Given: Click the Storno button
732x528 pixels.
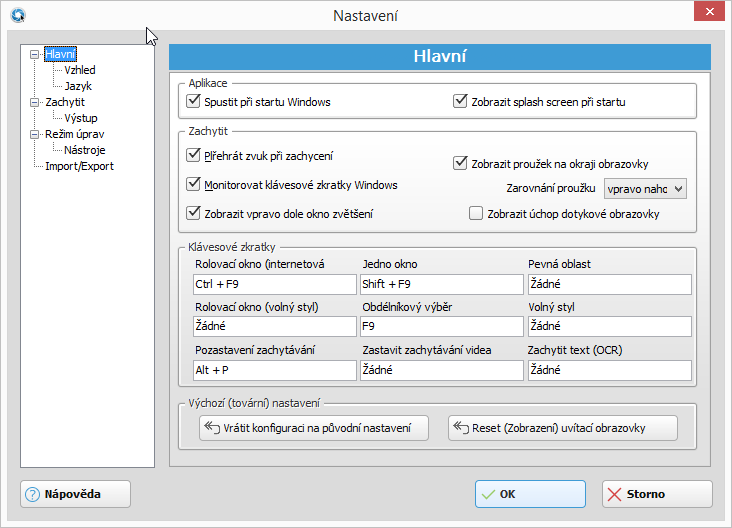Looking at the screenshot, I should pos(657,494).
